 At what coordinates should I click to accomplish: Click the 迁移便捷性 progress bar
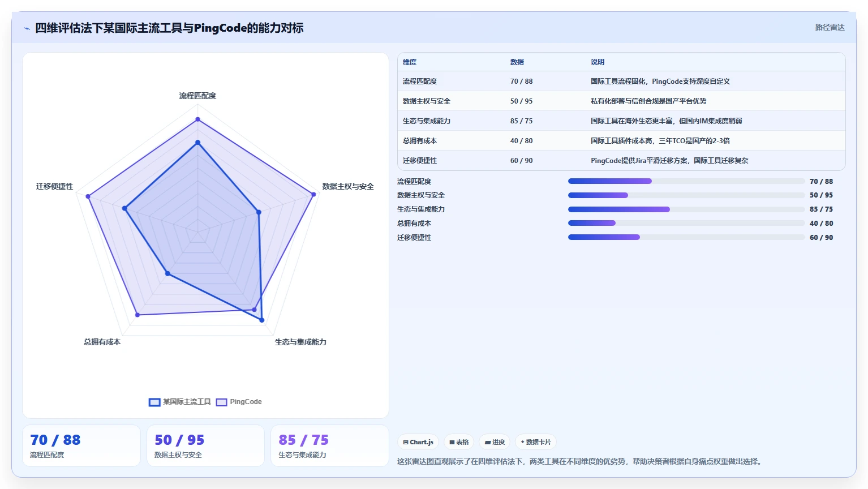pyautogui.click(x=686, y=237)
